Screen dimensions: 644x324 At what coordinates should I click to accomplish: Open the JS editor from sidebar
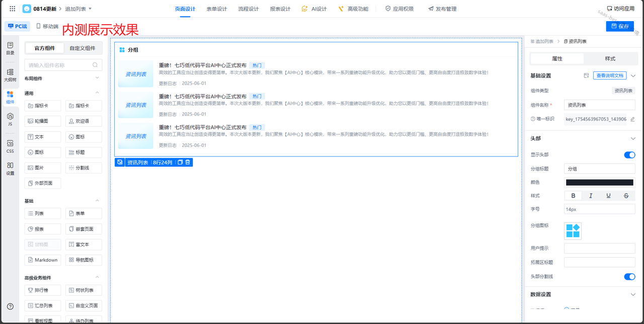pos(10,119)
